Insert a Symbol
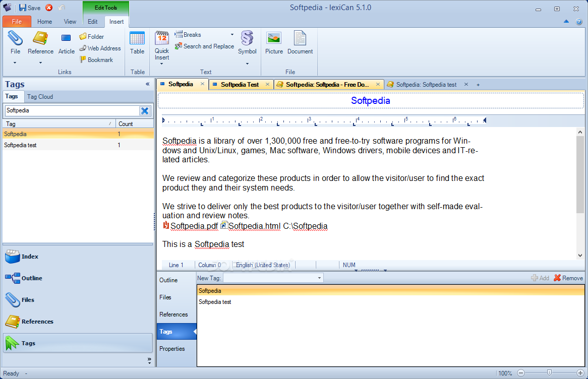Screen dimensions: 588x379 point(247,43)
